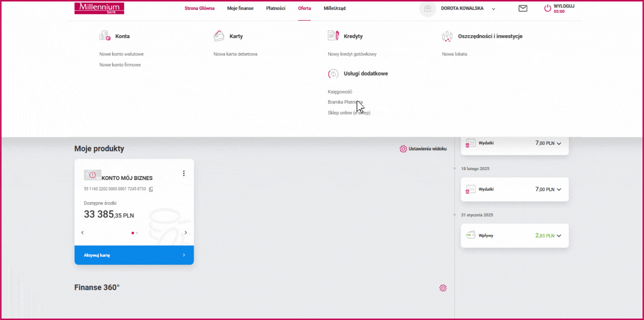Click the business briefcase profile icon

[x=427, y=8]
